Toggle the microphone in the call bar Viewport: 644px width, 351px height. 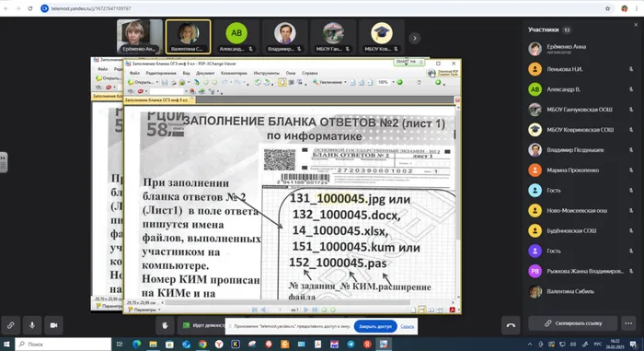coord(32,325)
